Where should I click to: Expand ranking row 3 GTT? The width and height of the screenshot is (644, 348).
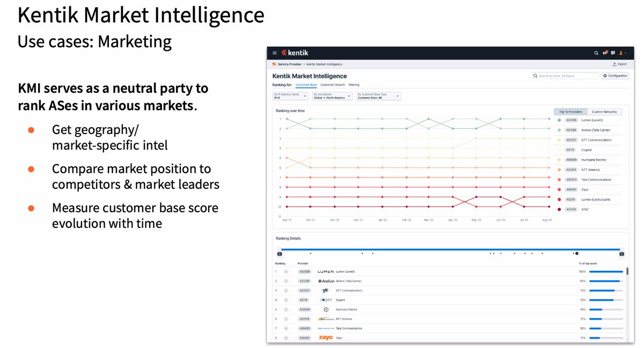286,291
